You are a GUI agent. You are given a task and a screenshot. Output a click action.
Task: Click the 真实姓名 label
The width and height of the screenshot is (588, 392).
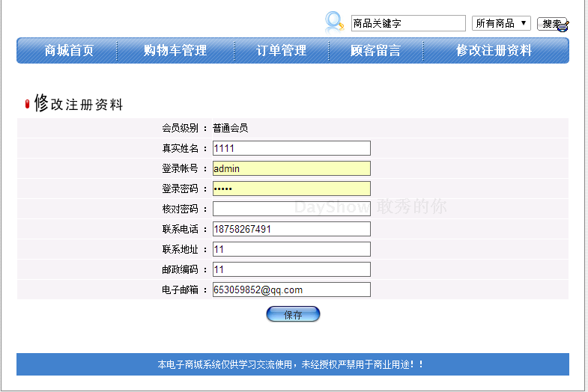click(180, 149)
